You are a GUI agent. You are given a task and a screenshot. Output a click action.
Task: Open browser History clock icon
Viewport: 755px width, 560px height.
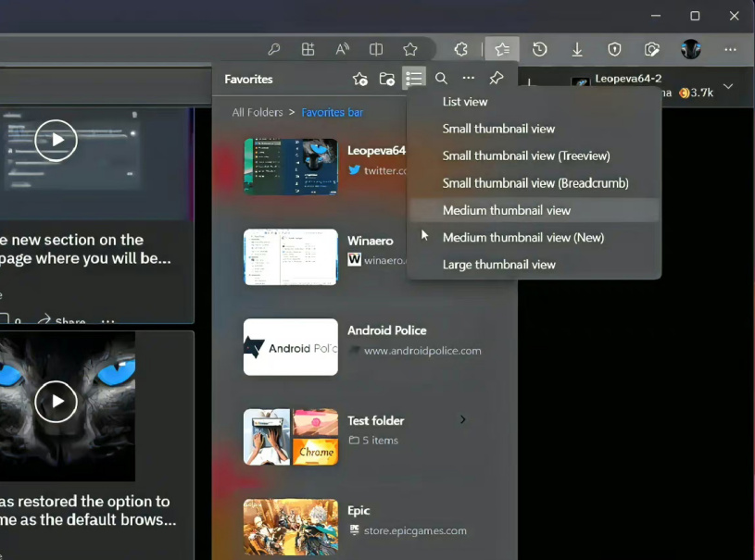tap(539, 49)
